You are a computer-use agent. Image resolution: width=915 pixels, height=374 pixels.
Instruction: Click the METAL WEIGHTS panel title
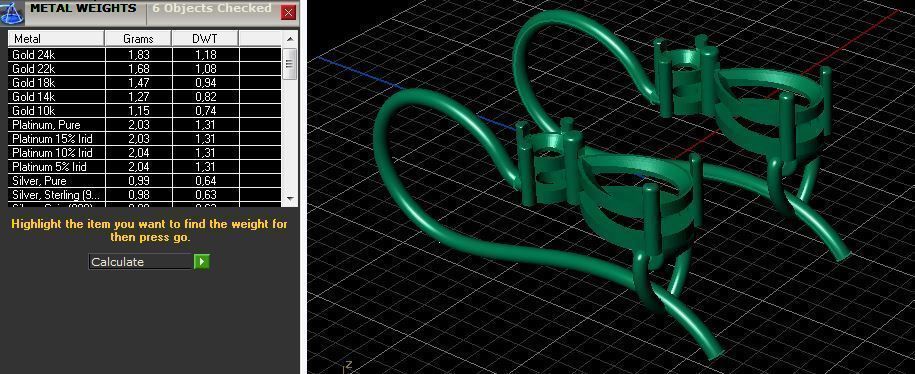[83, 8]
